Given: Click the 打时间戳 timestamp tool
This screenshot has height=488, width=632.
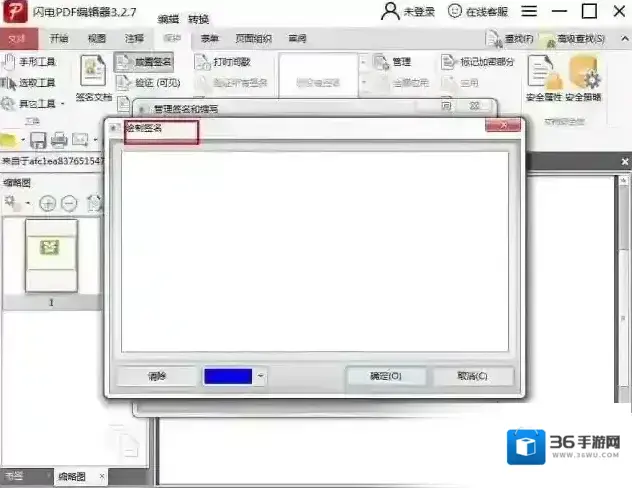Looking at the screenshot, I should (x=222, y=62).
